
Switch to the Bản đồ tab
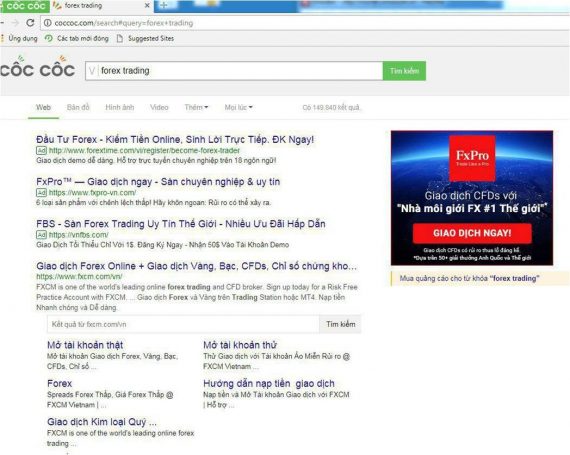[x=78, y=107]
